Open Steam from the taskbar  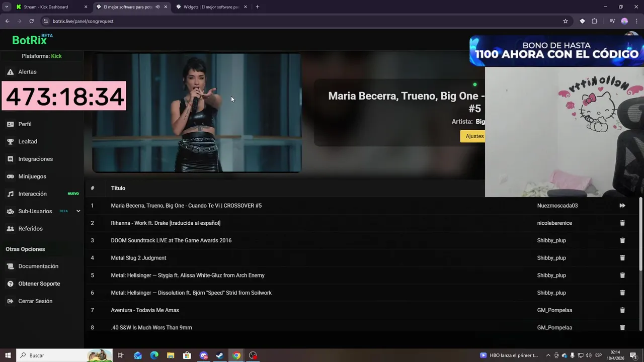pos(220,355)
